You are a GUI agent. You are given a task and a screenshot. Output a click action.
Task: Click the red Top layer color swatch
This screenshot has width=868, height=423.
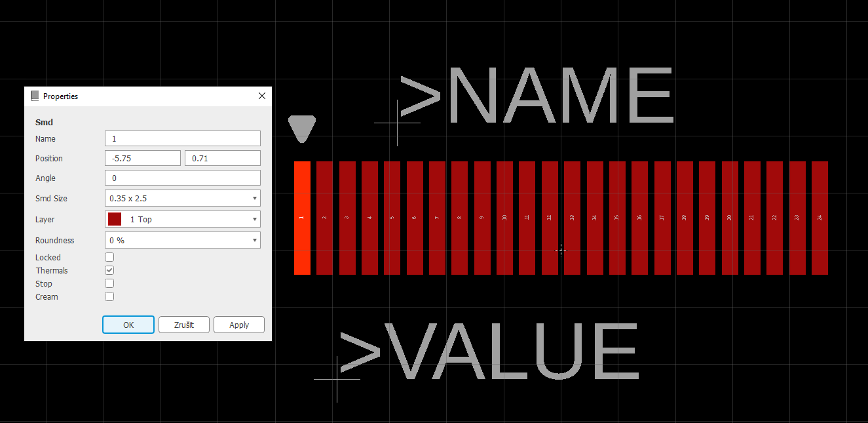[115, 219]
